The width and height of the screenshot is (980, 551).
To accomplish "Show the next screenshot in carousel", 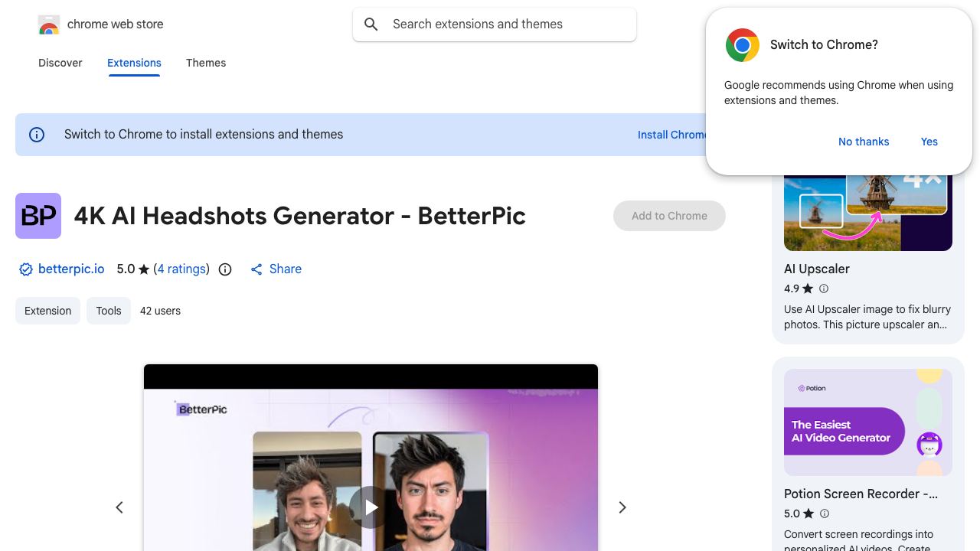I will pyautogui.click(x=622, y=507).
